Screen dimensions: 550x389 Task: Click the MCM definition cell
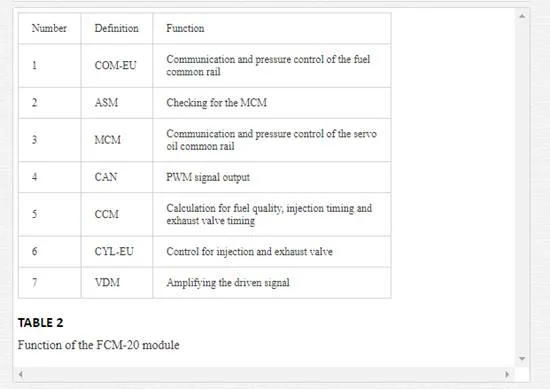[117, 140]
